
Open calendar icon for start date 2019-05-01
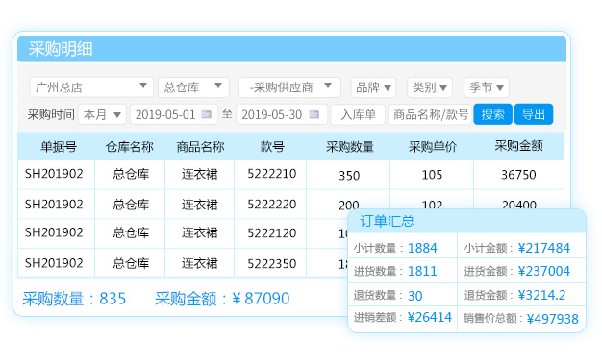click(207, 114)
